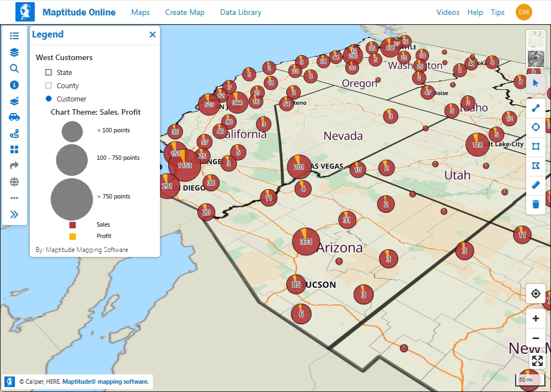Click the 373 cluster in Arizona

(x=306, y=241)
